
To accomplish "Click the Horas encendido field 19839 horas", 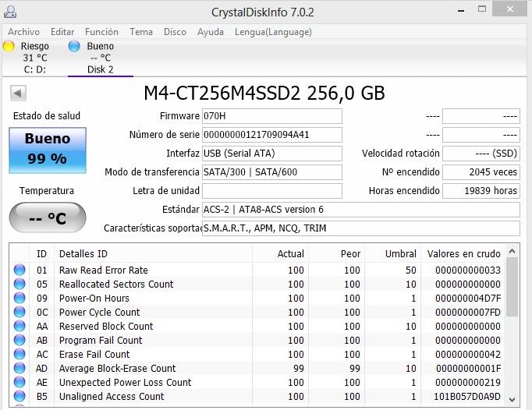I will click(481, 191).
